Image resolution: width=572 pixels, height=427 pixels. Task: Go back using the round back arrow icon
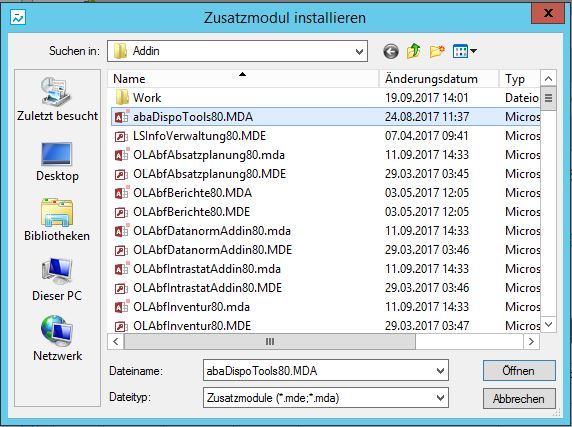coord(391,51)
